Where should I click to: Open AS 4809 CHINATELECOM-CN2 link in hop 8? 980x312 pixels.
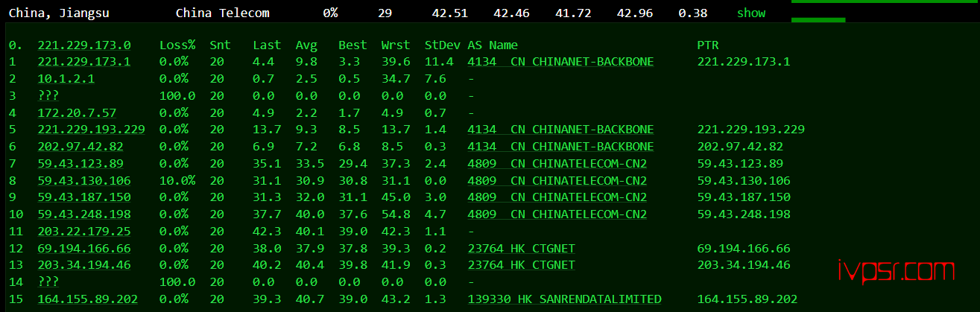[x=557, y=181]
